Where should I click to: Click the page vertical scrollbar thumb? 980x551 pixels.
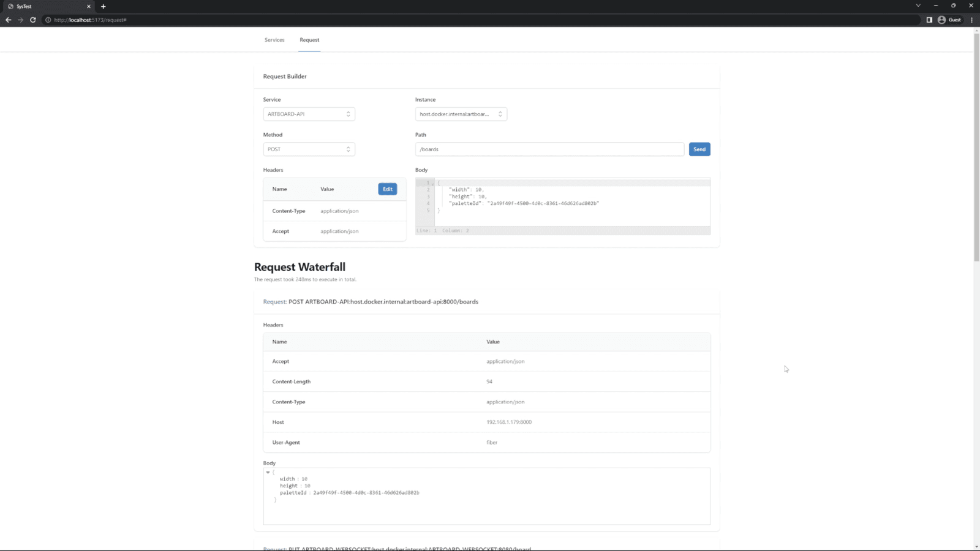pos(976,147)
